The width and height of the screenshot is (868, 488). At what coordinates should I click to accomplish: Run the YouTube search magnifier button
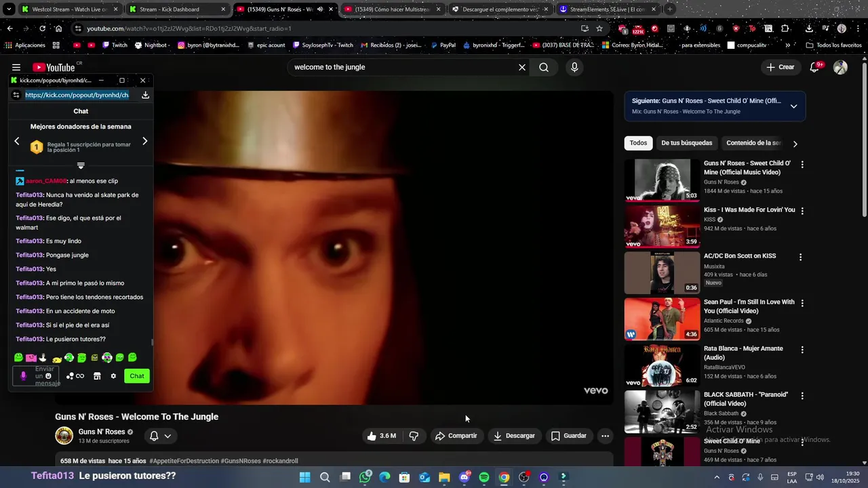(x=544, y=67)
